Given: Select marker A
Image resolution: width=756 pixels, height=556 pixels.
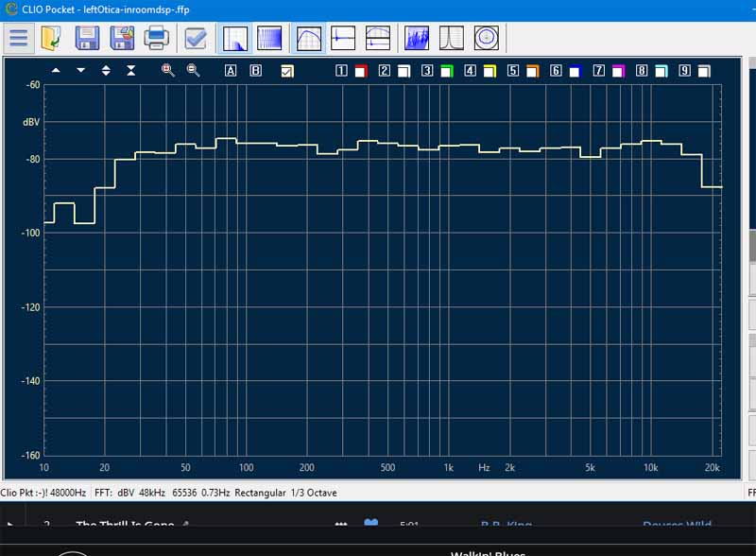Looking at the screenshot, I should (231, 71).
